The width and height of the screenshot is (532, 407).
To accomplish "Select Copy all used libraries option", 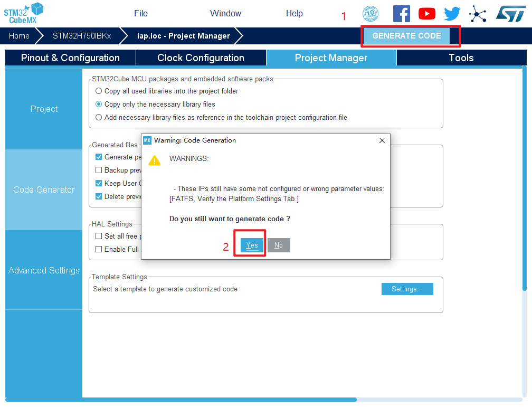I will pos(99,91).
